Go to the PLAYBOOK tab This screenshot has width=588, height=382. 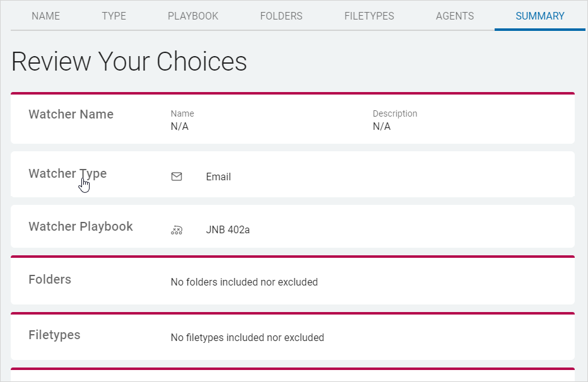(x=193, y=16)
